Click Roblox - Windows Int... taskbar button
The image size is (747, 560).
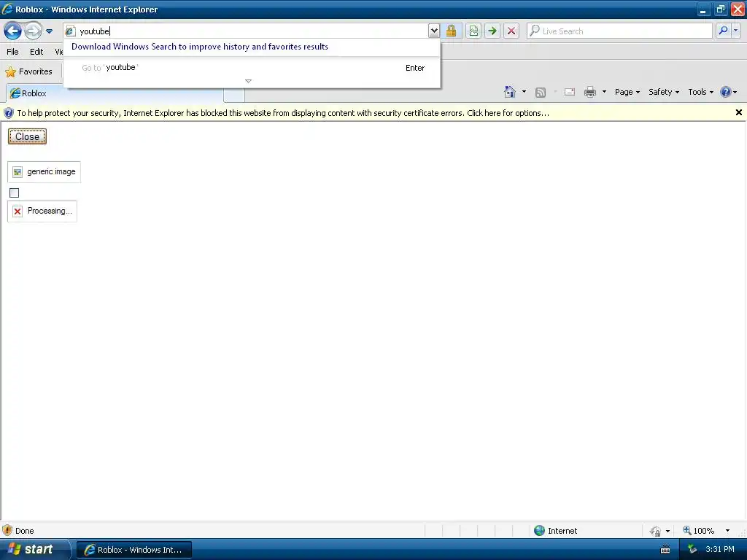point(134,550)
